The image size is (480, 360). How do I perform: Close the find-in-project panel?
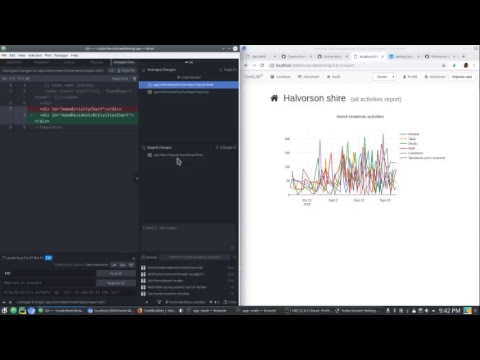[x=134, y=258]
